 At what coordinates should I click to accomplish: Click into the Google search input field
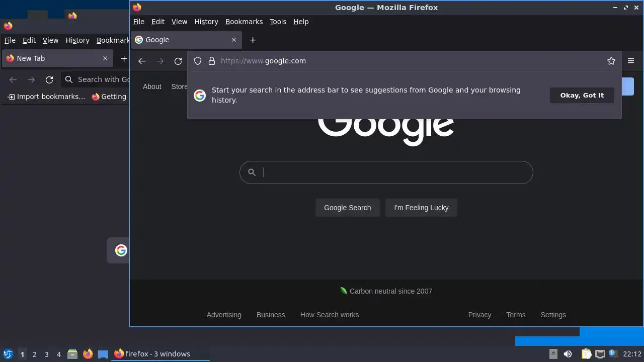coord(386,172)
